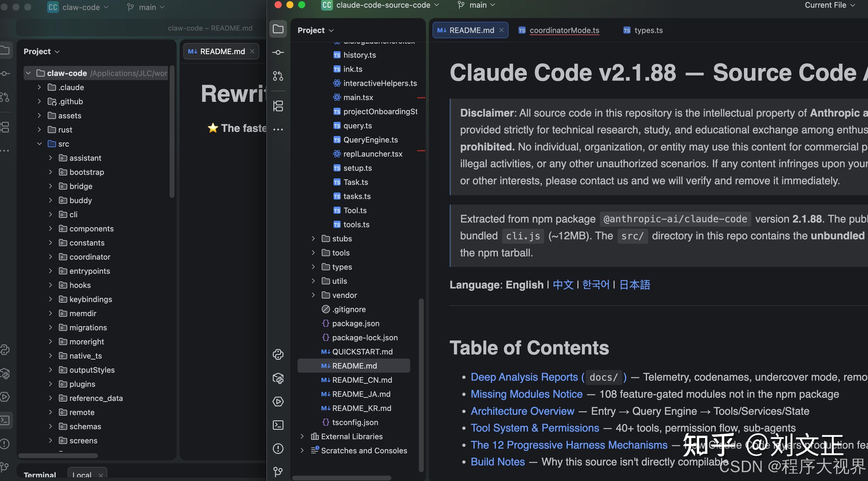The image size is (868, 481).
Task: Open the 中文 language link
Action: pyautogui.click(x=563, y=285)
